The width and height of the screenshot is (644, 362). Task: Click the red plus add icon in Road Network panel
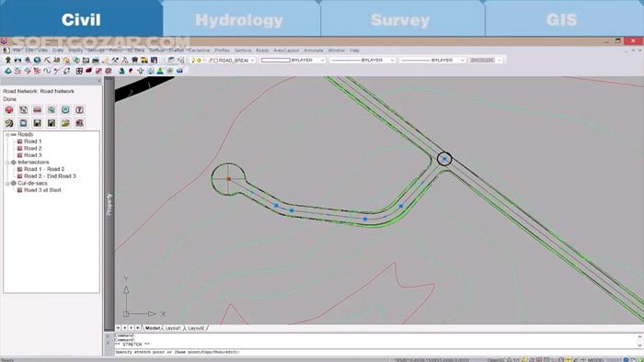point(9,110)
